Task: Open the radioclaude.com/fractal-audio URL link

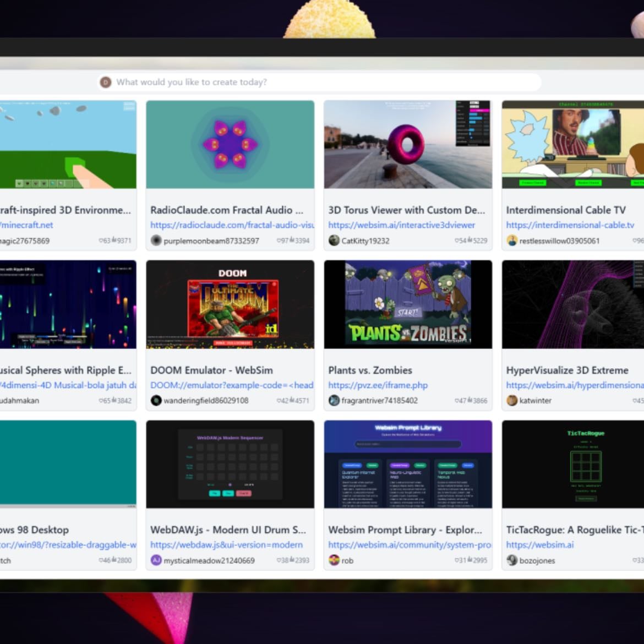Action: click(232, 225)
